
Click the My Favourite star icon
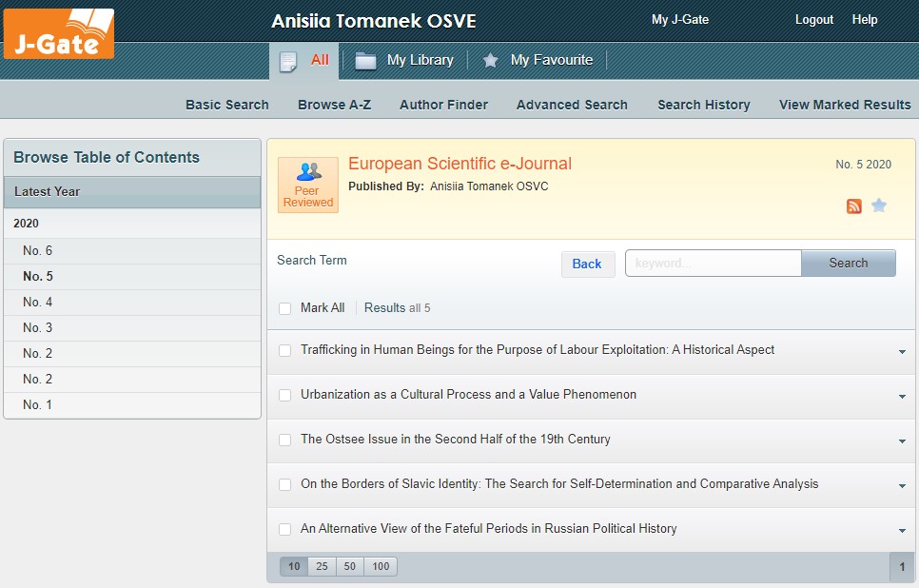(x=490, y=60)
